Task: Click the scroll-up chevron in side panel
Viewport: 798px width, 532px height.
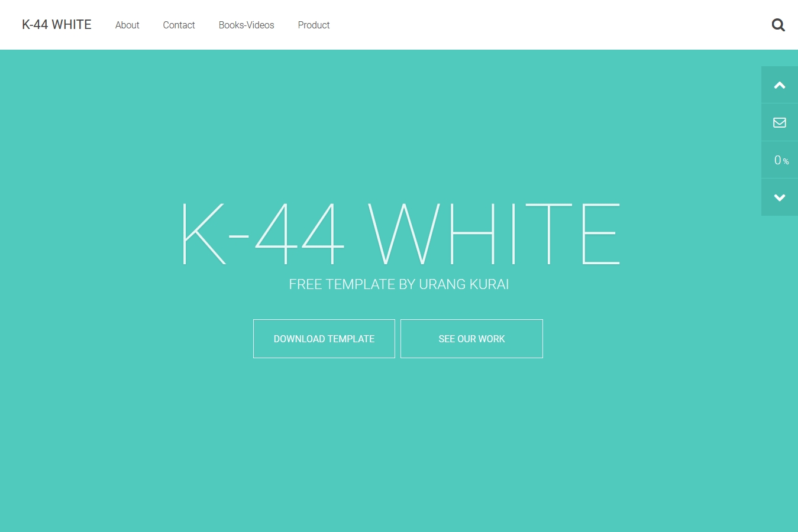Action: pos(780,85)
